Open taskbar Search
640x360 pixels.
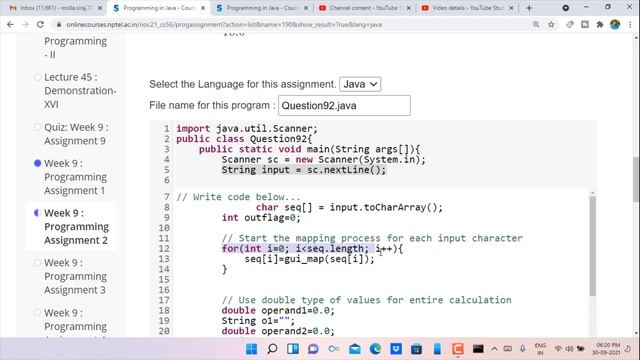[x=272, y=349]
